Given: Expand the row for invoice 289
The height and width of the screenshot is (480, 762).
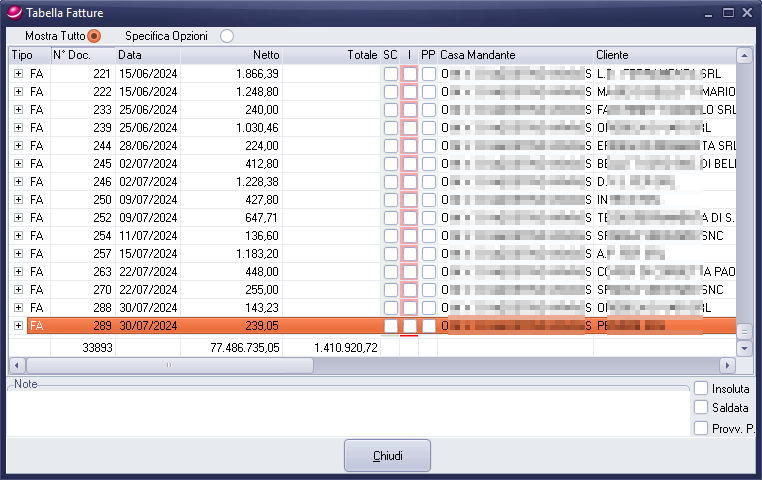Looking at the screenshot, I should coord(18,326).
